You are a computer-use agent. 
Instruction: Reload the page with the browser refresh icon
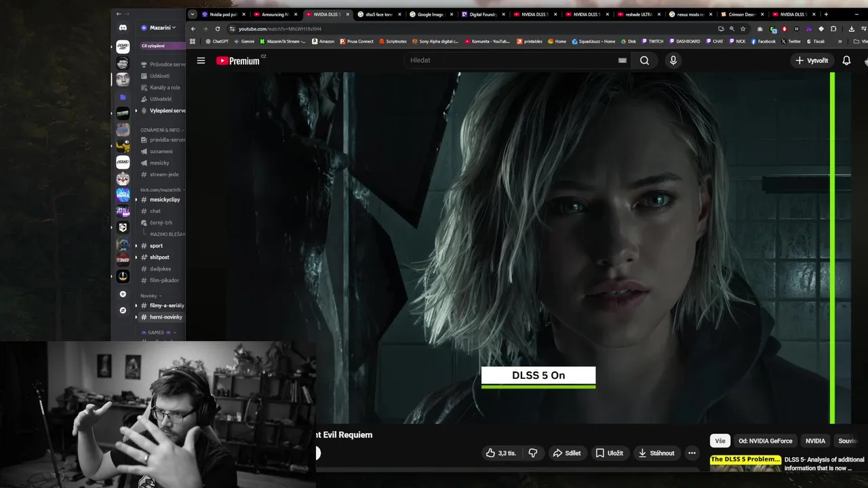pos(217,28)
